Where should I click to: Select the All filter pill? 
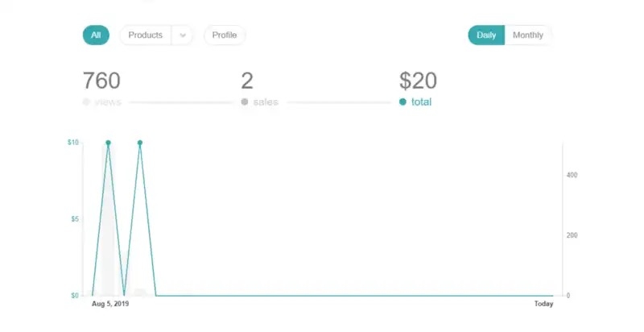point(96,35)
